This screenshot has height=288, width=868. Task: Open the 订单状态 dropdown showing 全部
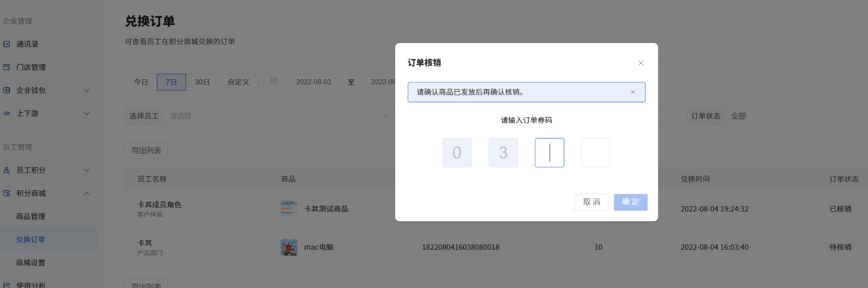[x=796, y=116]
